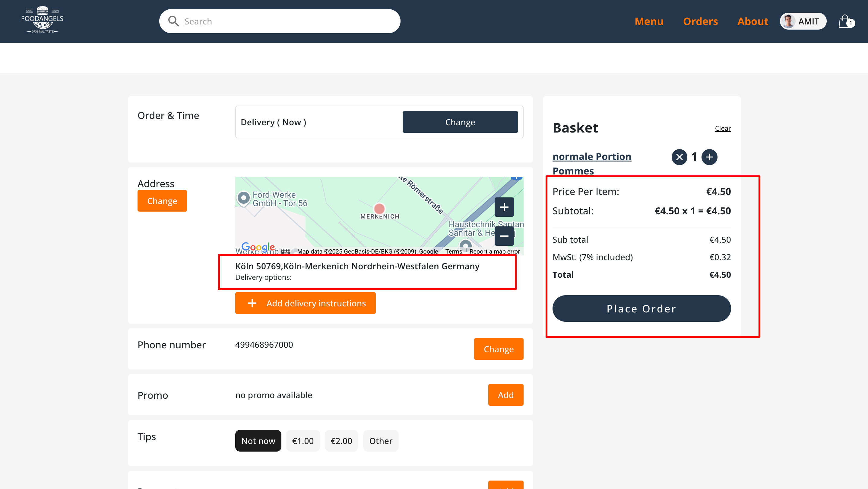Click the FoodAngels logo
Image resolution: width=868 pixels, height=489 pixels.
pos(42,20)
